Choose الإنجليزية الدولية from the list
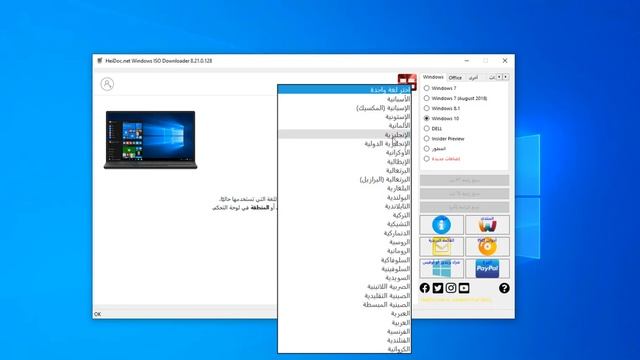Screen dimensions: 640x360 pos(344,143)
